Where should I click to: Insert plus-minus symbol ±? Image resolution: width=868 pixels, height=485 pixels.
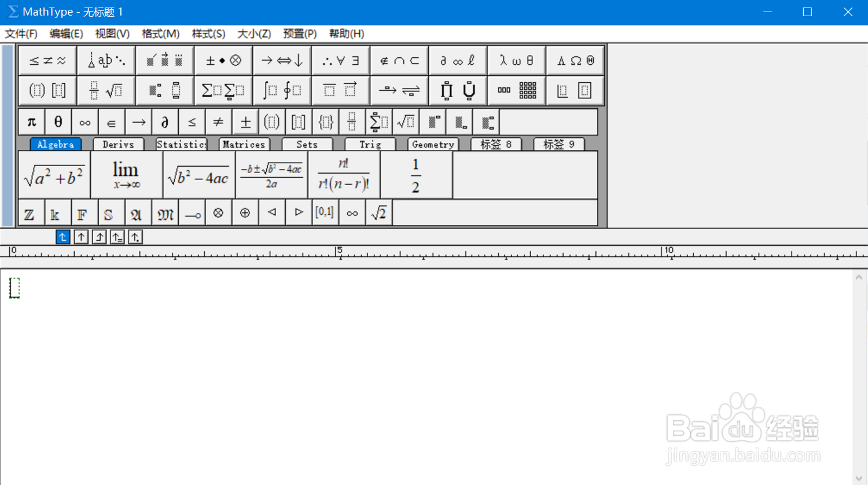(245, 122)
